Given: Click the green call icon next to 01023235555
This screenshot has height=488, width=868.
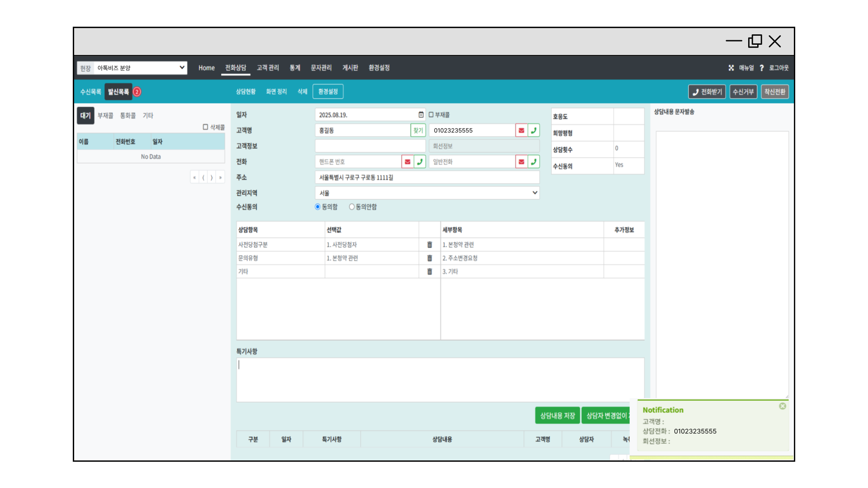Looking at the screenshot, I should (534, 130).
